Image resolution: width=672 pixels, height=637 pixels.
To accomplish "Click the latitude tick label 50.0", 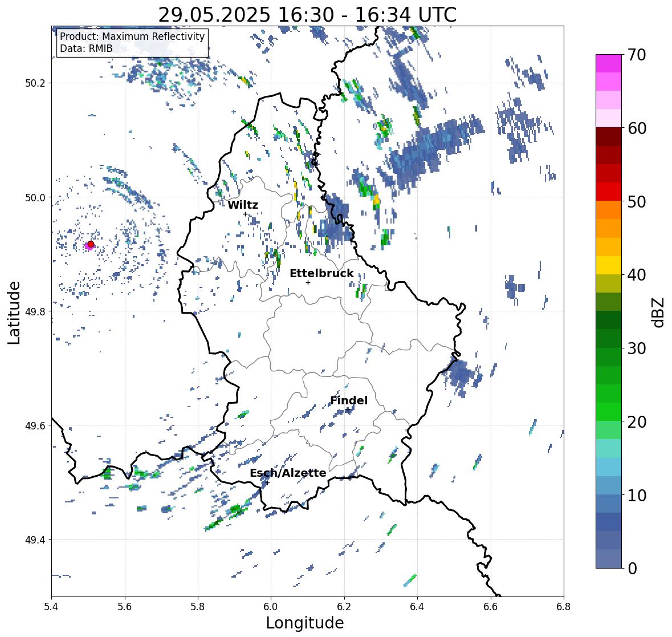I will [x=35, y=198].
